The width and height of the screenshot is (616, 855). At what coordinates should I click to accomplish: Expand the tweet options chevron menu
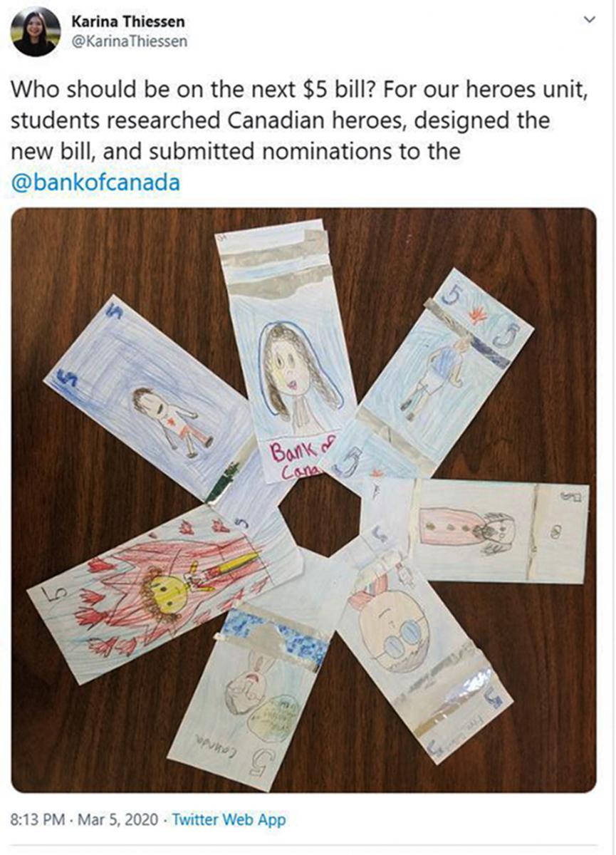pos(588,21)
